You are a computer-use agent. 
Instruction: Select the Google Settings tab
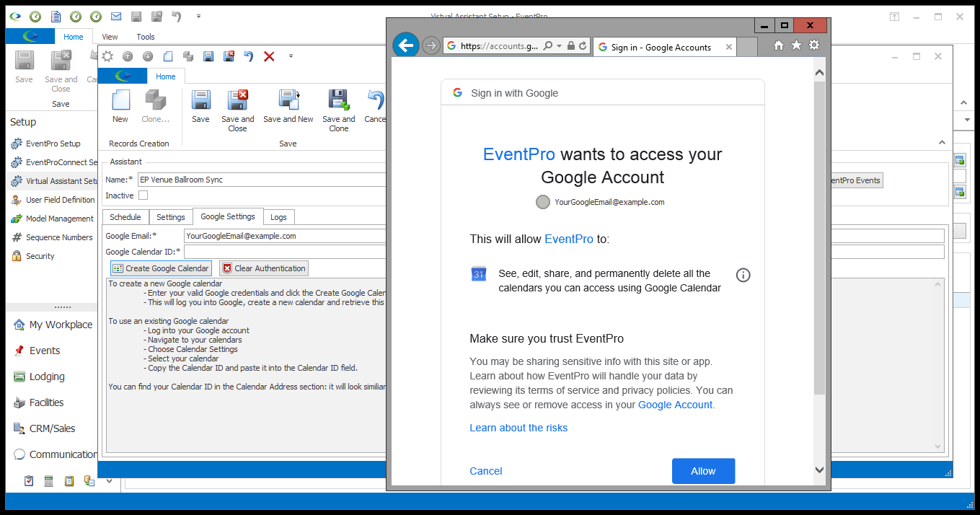pos(227,216)
